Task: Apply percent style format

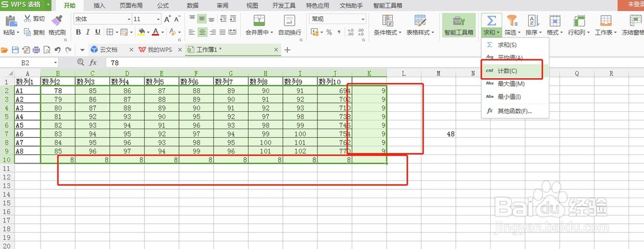Action: [329, 32]
